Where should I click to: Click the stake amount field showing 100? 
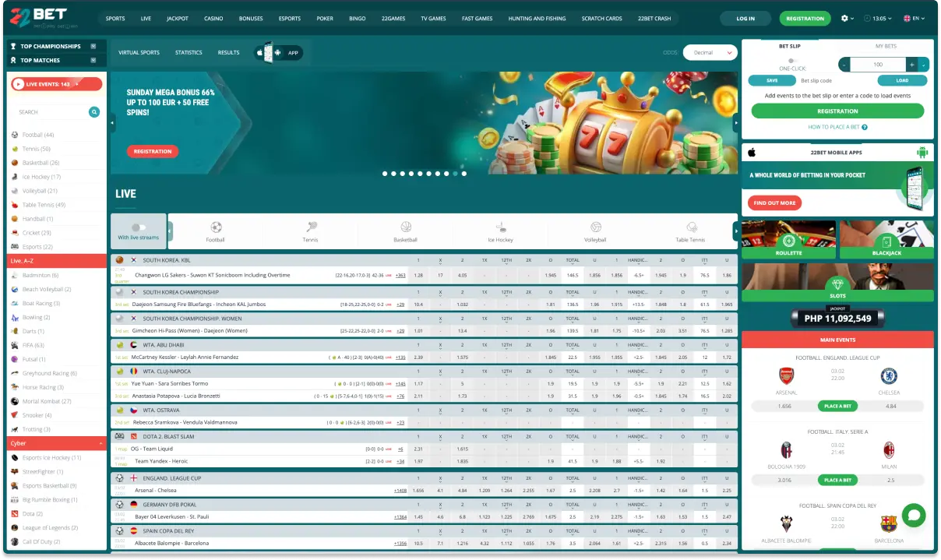(x=879, y=64)
